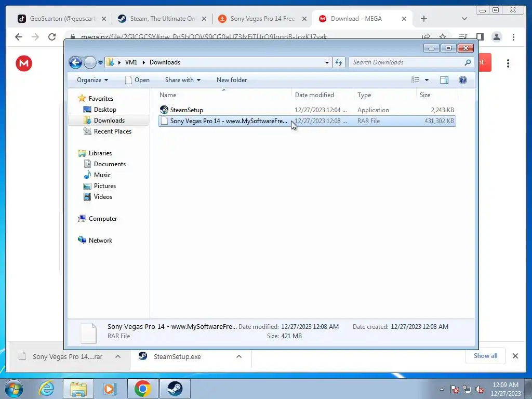532x399 pixels.
Task: Open the view options dropdown arrow
Action: (x=427, y=80)
